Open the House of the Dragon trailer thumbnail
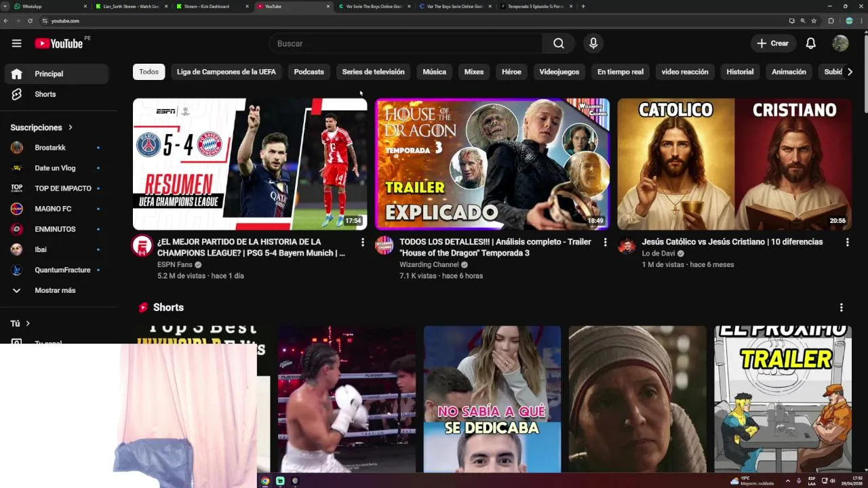The image size is (868, 488). 492,164
